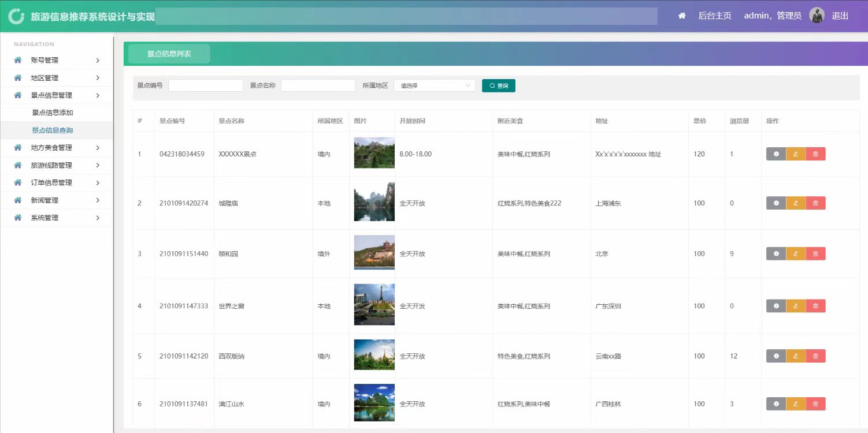Click the 浏览量 column header
The image size is (868, 433).
(x=740, y=121)
